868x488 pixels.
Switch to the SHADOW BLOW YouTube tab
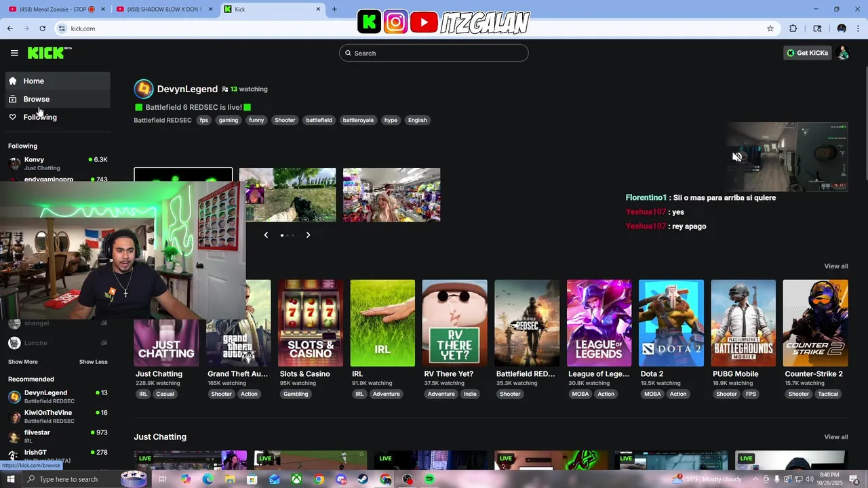coord(164,9)
